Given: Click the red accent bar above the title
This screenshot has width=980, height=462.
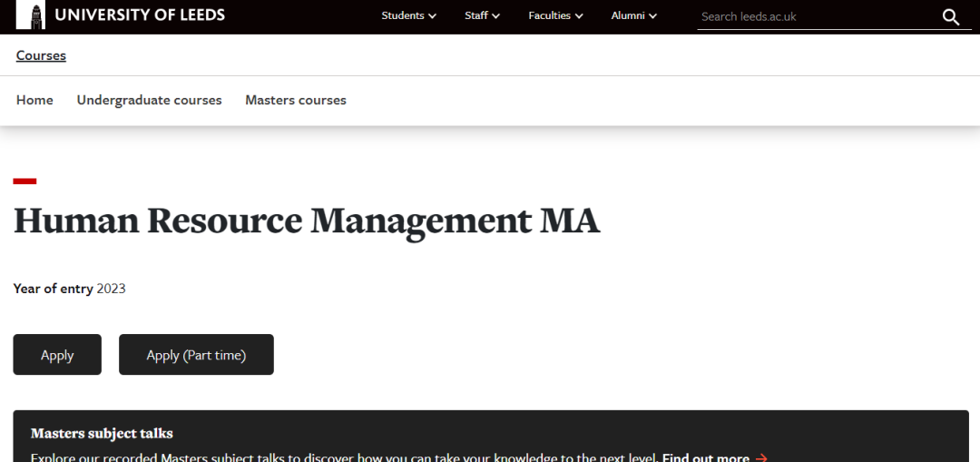Looking at the screenshot, I should pyautogui.click(x=24, y=182).
